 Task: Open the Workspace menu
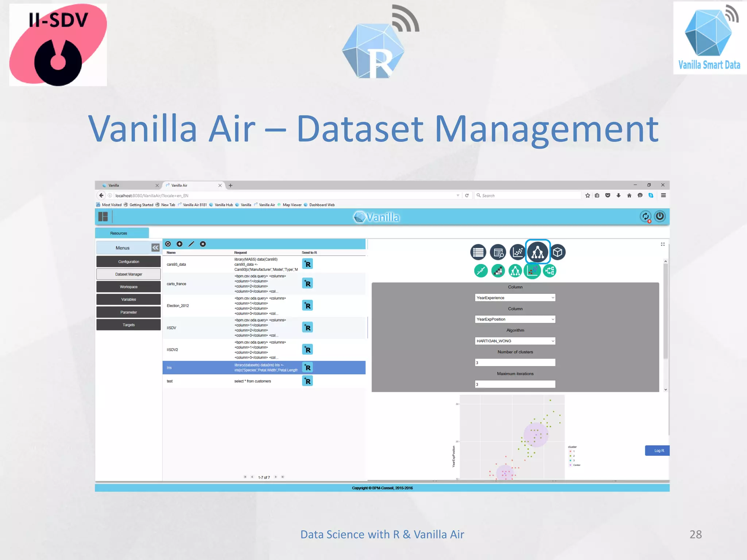pos(128,287)
